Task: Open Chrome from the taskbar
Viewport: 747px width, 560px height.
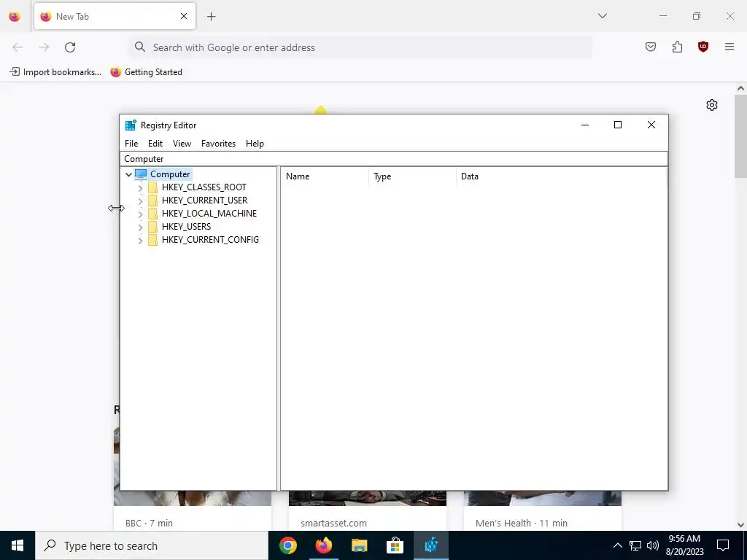Action: tap(287, 545)
